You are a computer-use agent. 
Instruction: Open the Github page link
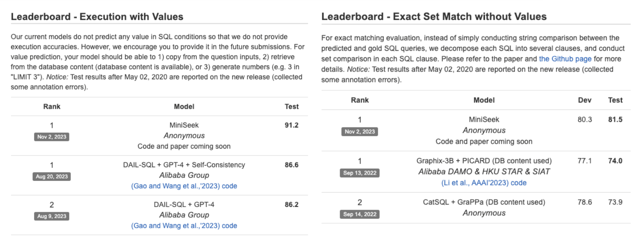coord(565,59)
